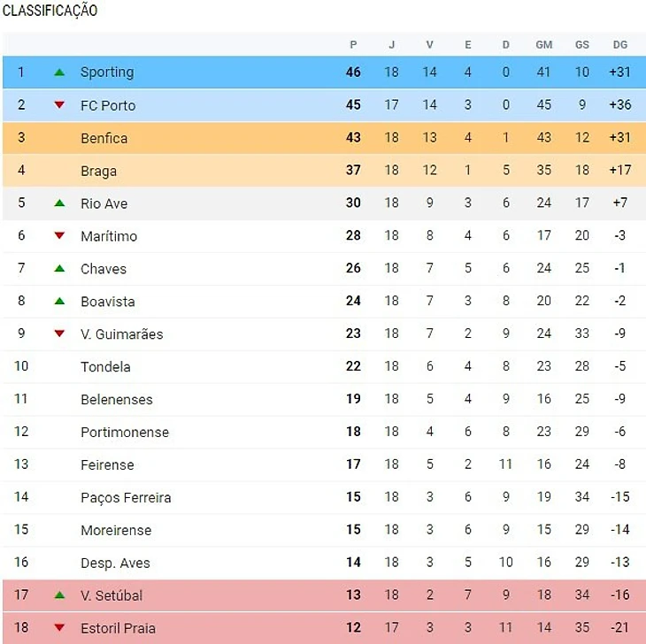Viewport: 646px width, 644px height.
Task: Select the Portimonense team name
Action: [124, 433]
